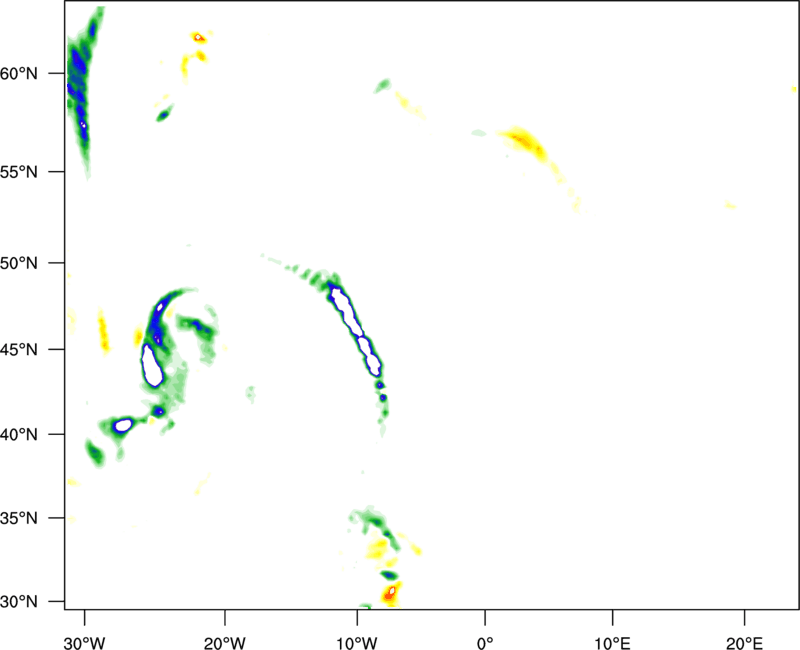Click the 60°N latitude label
The width and height of the screenshot is (800, 650).
point(19,73)
